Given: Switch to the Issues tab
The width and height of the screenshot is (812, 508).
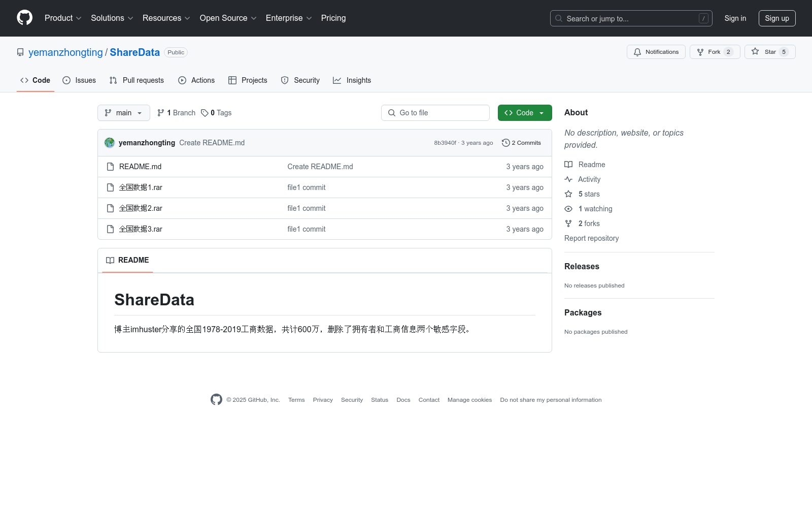Looking at the screenshot, I should pyautogui.click(x=79, y=80).
